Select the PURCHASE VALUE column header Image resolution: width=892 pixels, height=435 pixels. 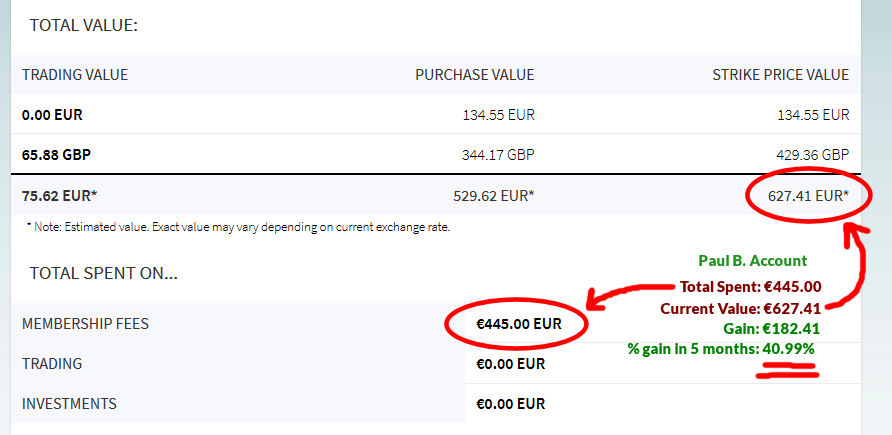[474, 74]
